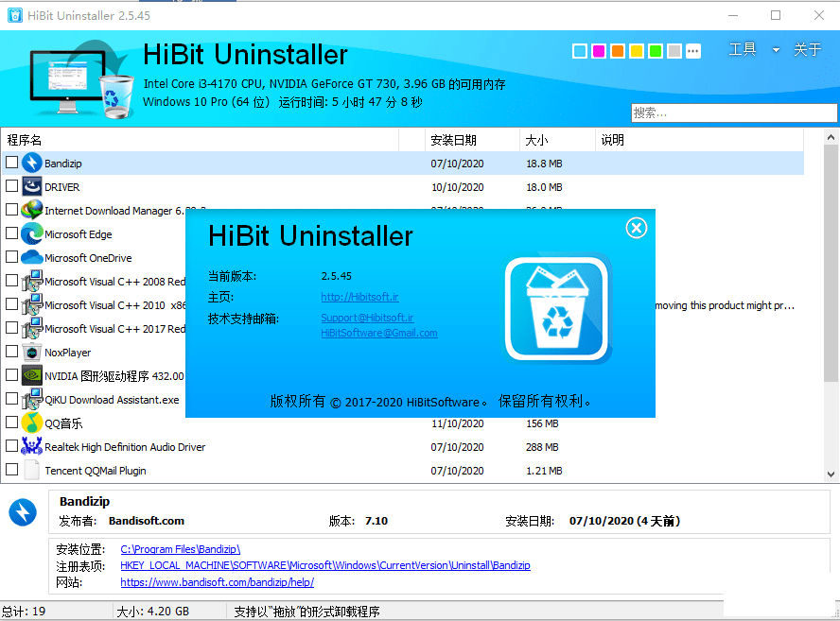The height and width of the screenshot is (621, 840).
Task: Click the list scrollbar down arrow
Action: pyautogui.click(x=831, y=474)
